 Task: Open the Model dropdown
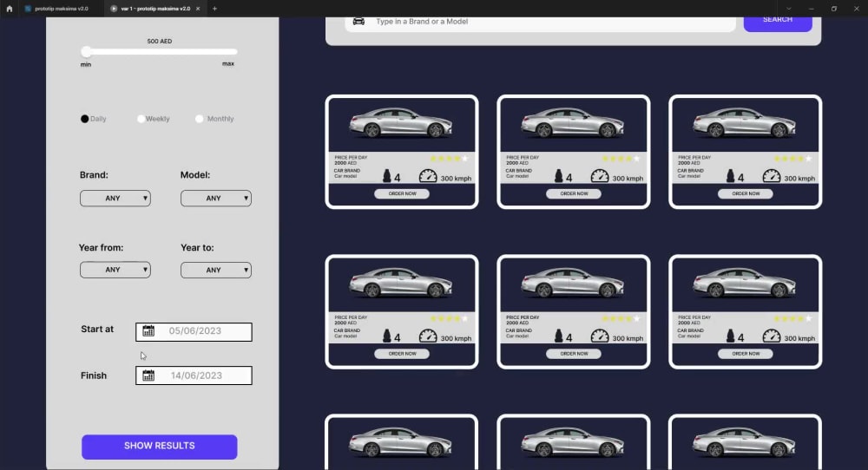(216, 198)
